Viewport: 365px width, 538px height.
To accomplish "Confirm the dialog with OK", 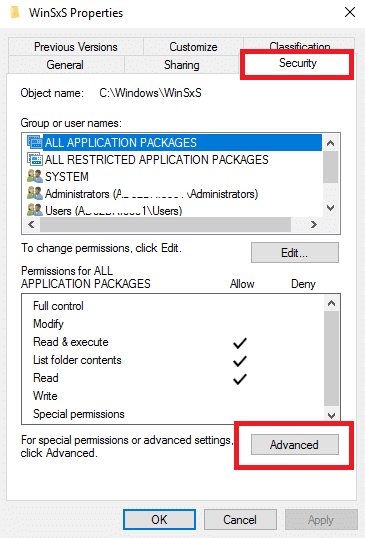I will click(x=160, y=519).
